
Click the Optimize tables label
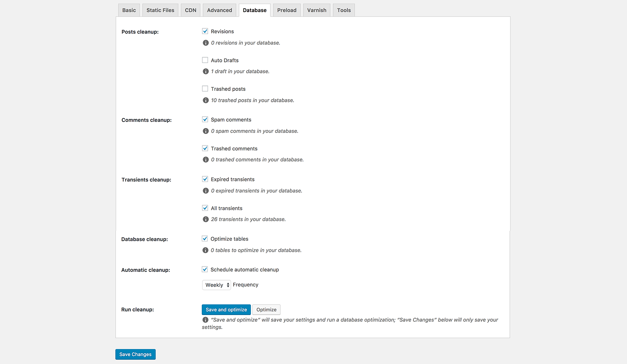(x=229, y=239)
